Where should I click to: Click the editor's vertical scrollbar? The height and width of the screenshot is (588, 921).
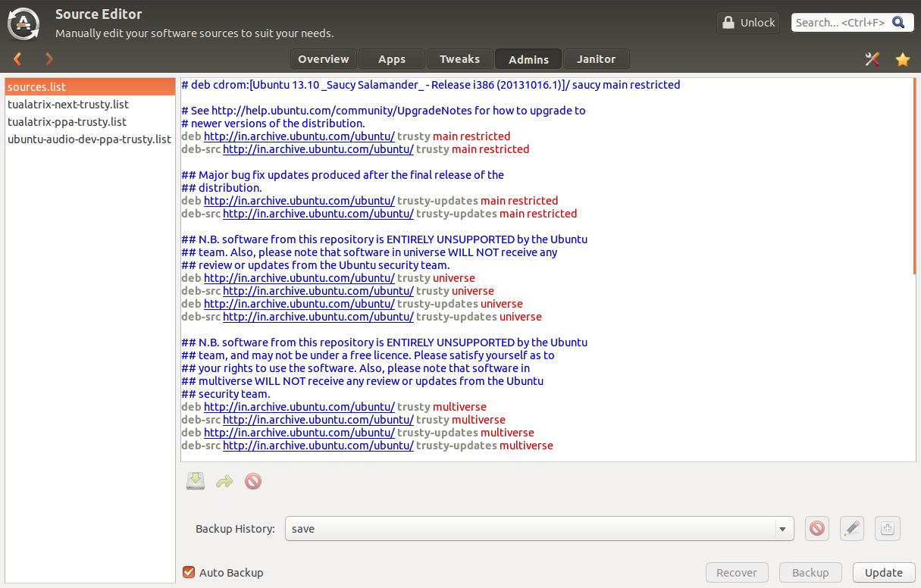[916, 176]
